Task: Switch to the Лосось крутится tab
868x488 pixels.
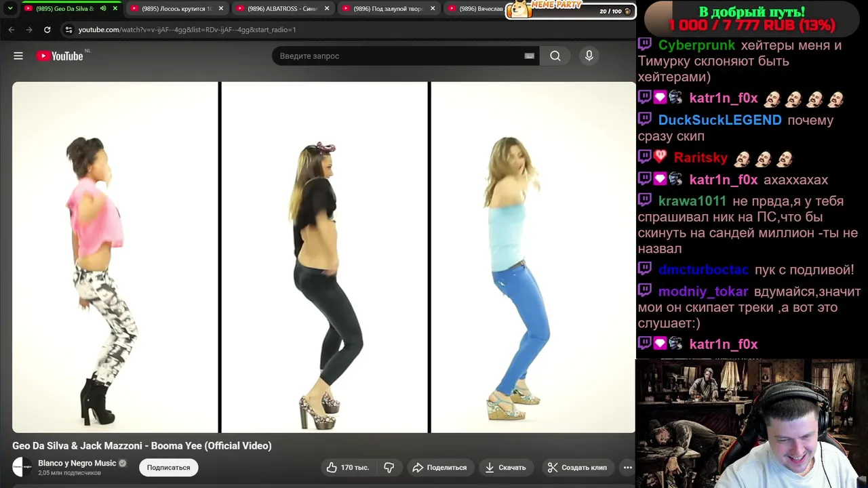Action: tap(176, 8)
